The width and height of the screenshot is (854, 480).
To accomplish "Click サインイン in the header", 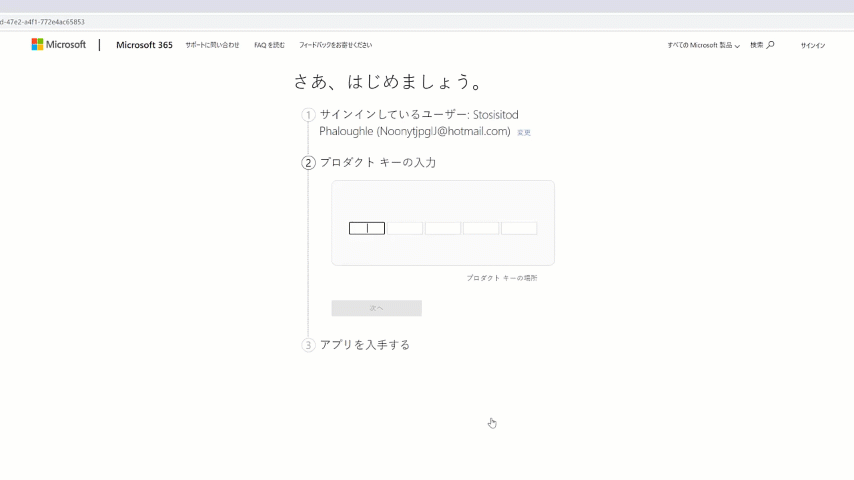I will tap(812, 45).
